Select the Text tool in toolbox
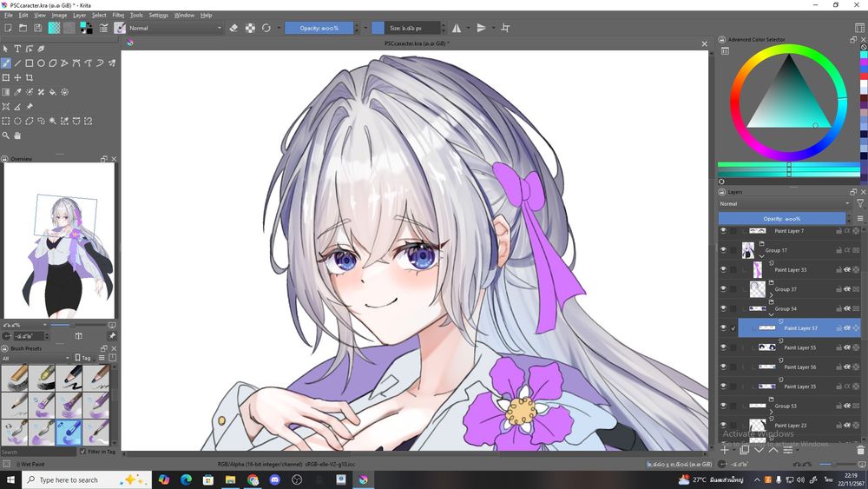 17,49
